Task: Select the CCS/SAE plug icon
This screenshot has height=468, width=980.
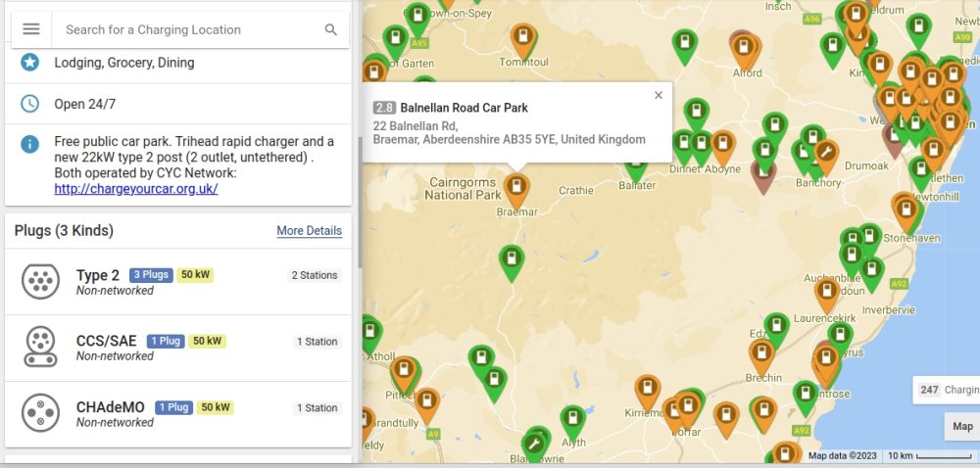Action: (40, 348)
